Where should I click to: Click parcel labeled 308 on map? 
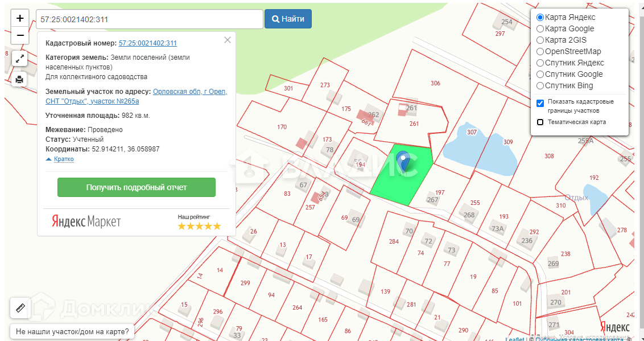coord(549,156)
